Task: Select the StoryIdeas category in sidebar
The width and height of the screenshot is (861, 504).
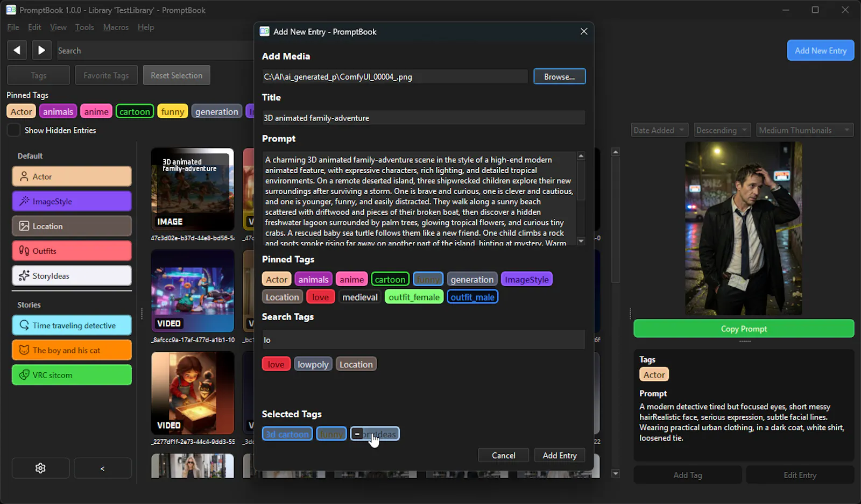Action: tap(72, 276)
